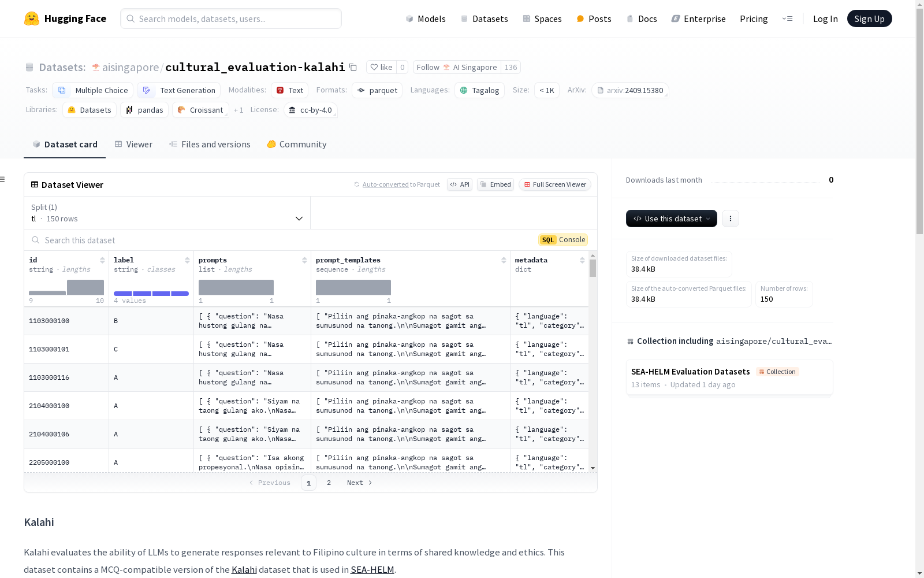Viewport: 924px width, 578px height.
Task: Expand the +1 more libraries indicator
Action: tap(239, 110)
